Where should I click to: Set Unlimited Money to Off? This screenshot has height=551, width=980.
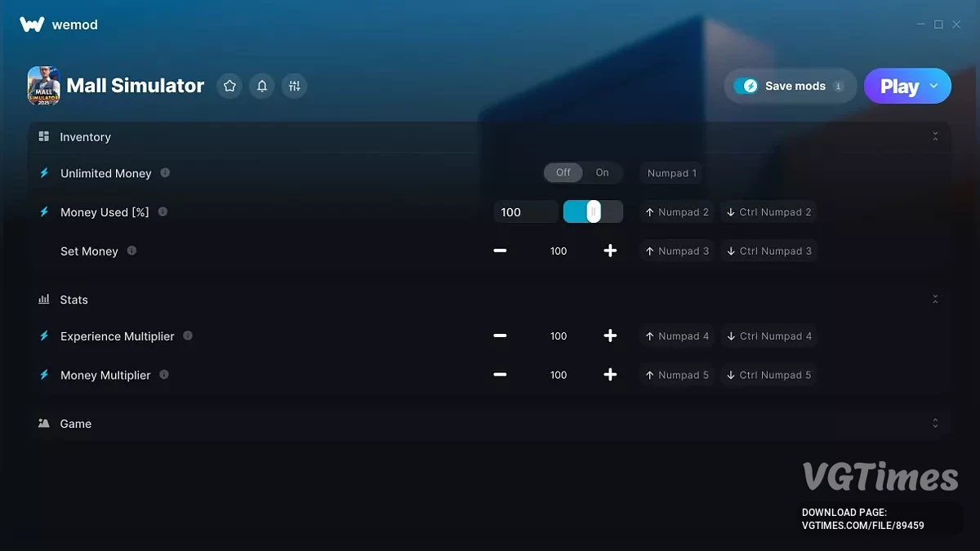pos(563,173)
